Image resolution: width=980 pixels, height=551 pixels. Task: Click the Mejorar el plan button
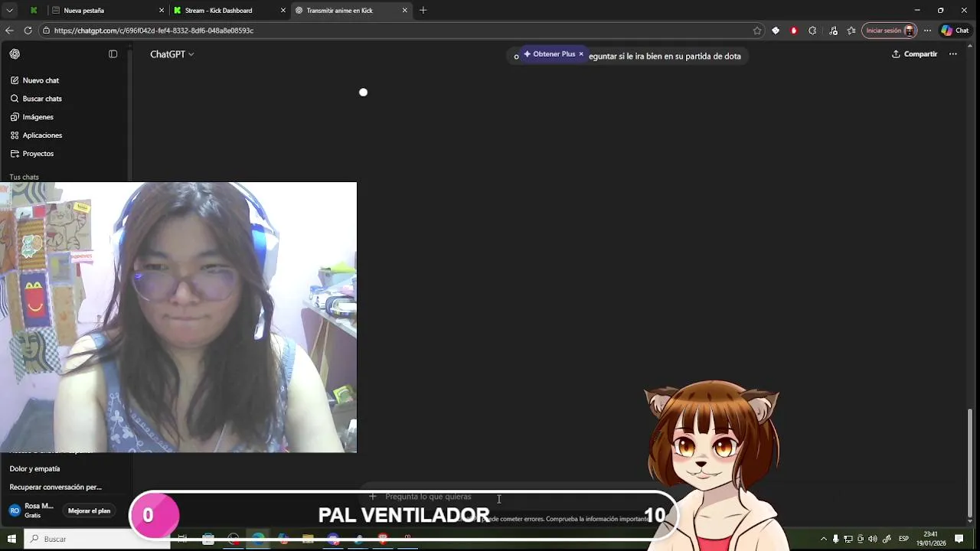[x=89, y=511]
